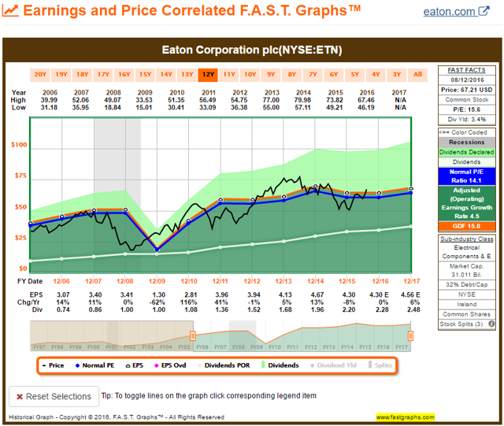The width and height of the screenshot is (504, 426).
Task: Select the 14Y time range tab
Action: (x=166, y=75)
